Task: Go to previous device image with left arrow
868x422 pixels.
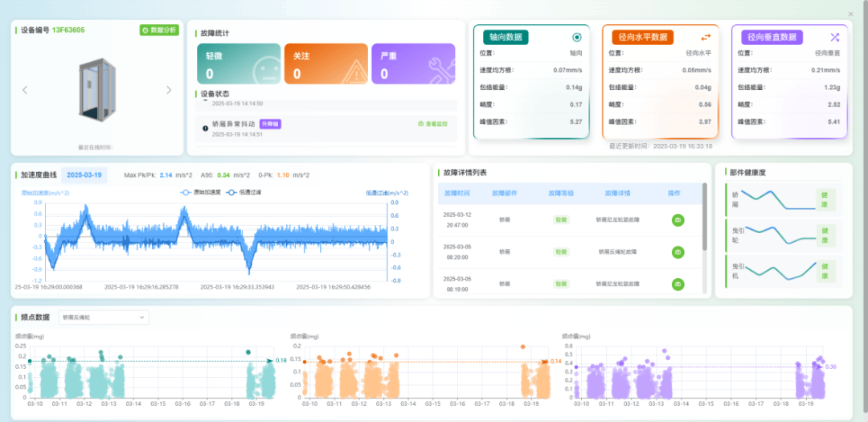Action: click(25, 90)
